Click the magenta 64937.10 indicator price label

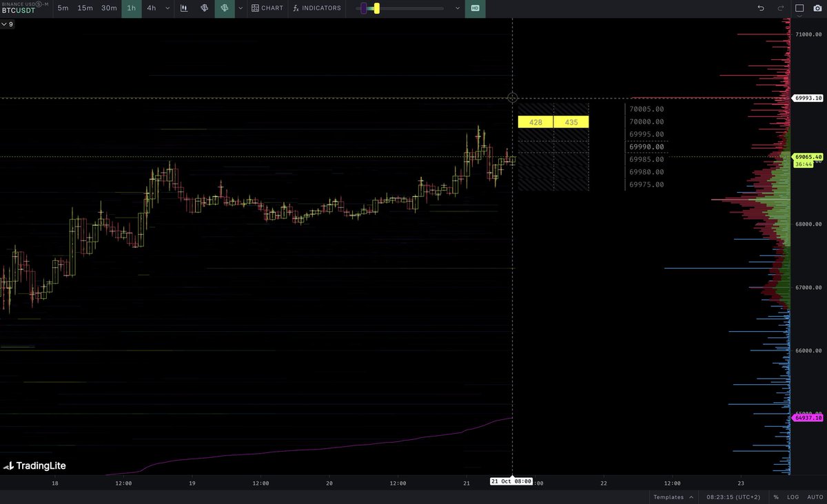808,417
